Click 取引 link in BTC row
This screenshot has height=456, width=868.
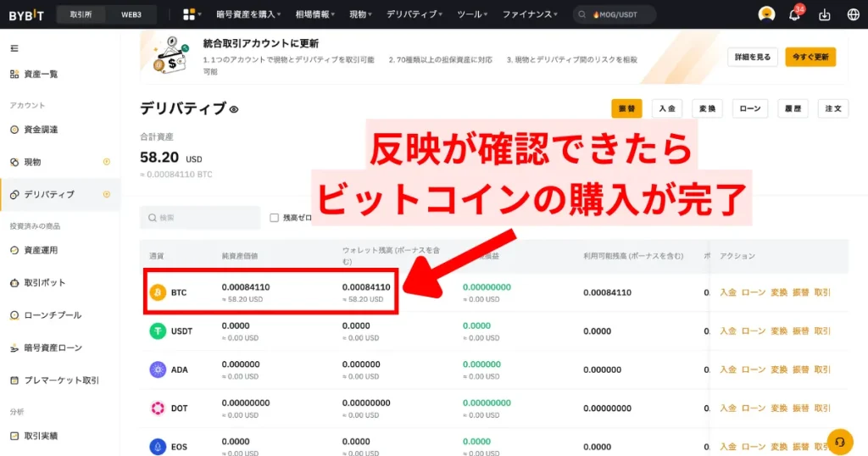(822, 292)
